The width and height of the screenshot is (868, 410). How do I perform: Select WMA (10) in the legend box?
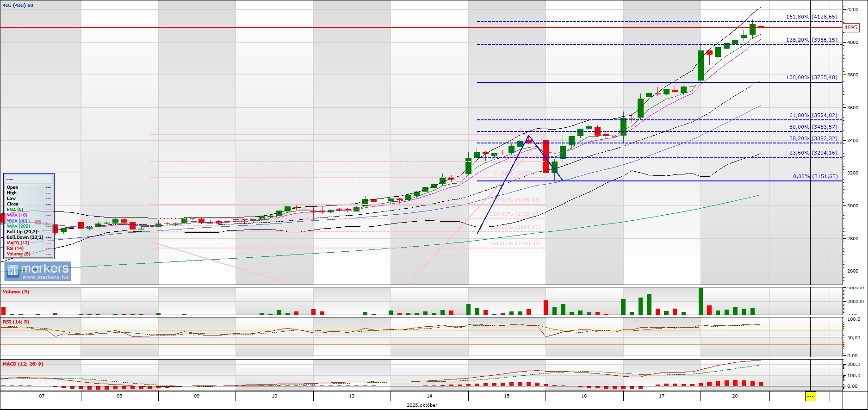17,215
